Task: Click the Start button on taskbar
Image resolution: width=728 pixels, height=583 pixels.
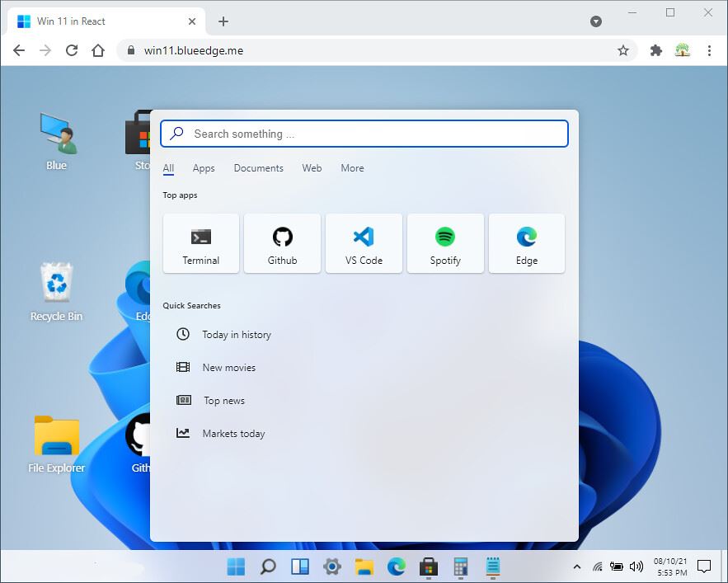Action: pos(236,567)
